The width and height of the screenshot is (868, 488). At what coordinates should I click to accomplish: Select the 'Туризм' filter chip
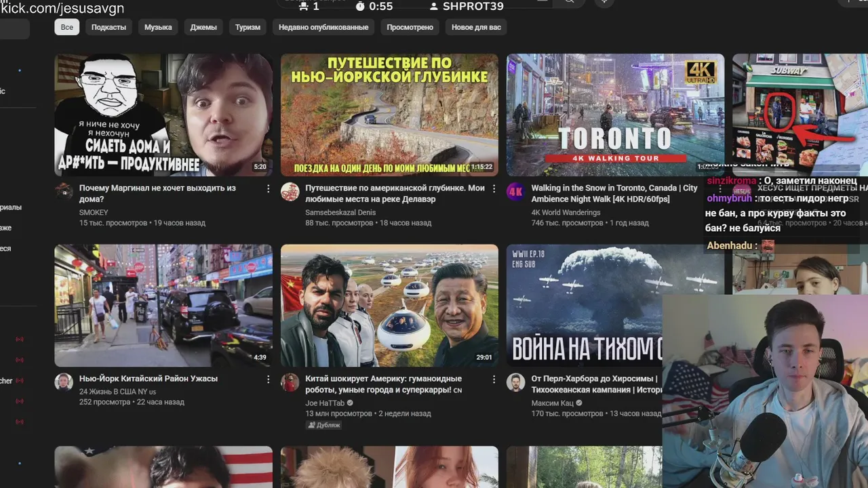(248, 27)
